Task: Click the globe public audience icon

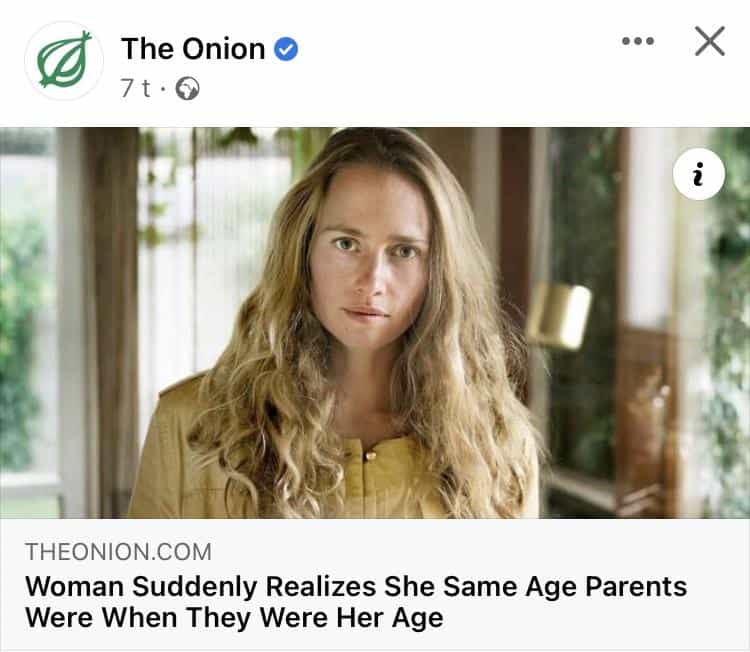Action: pyautogui.click(x=187, y=89)
